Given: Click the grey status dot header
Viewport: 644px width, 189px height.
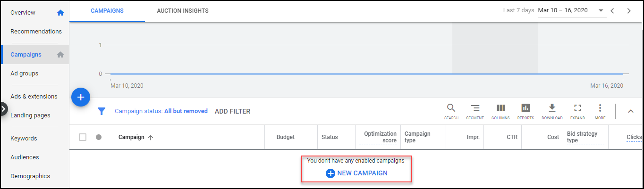Looking at the screenshot, I should [x=99, y=137].
